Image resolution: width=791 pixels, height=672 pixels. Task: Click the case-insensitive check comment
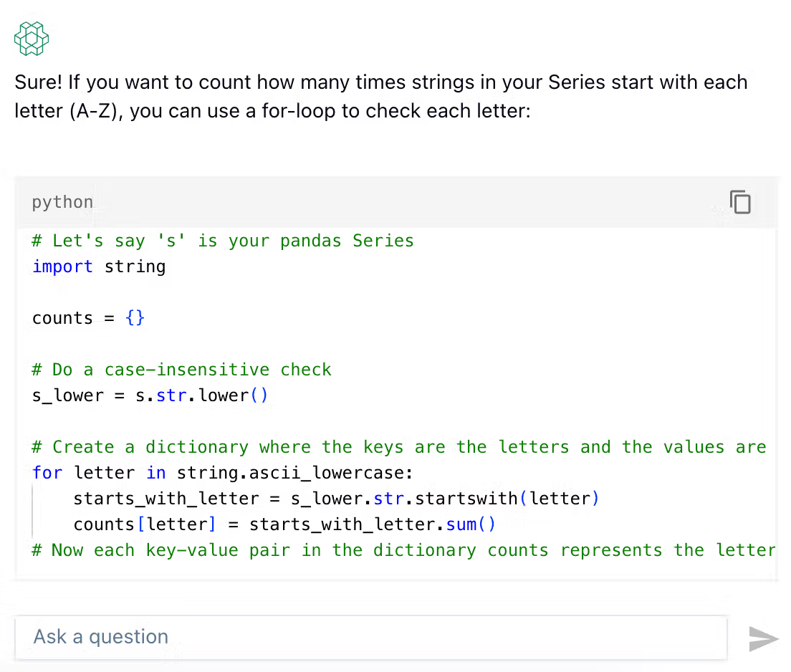[181, 369]
